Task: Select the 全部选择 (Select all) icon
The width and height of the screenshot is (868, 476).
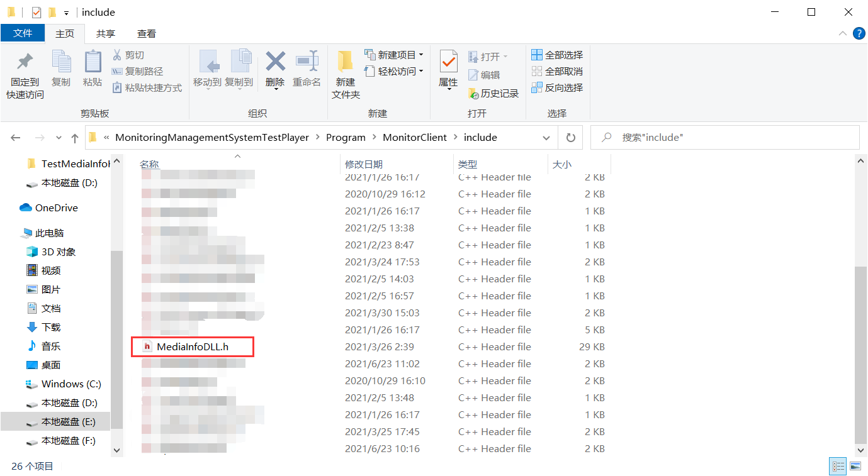Action: coord(557,55)
